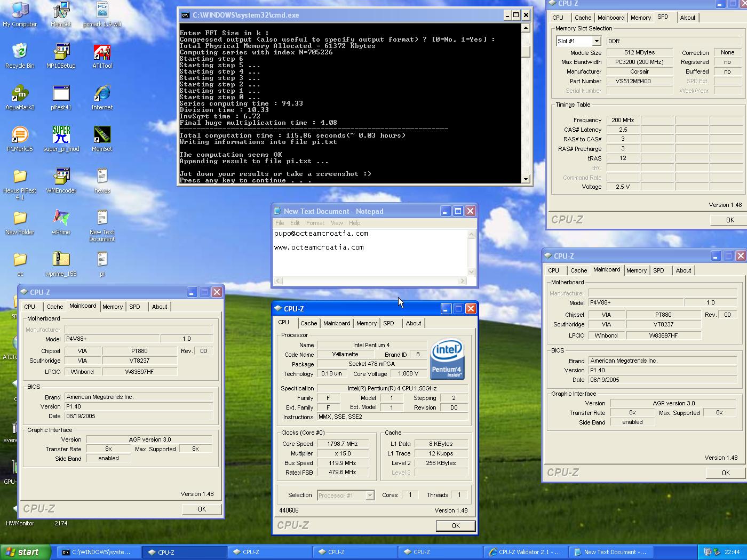The image size is (747, 560).
Task: Select SPD tab in right-middle CPU-Z
Action: pyautogui.click(x=659, y=270)
